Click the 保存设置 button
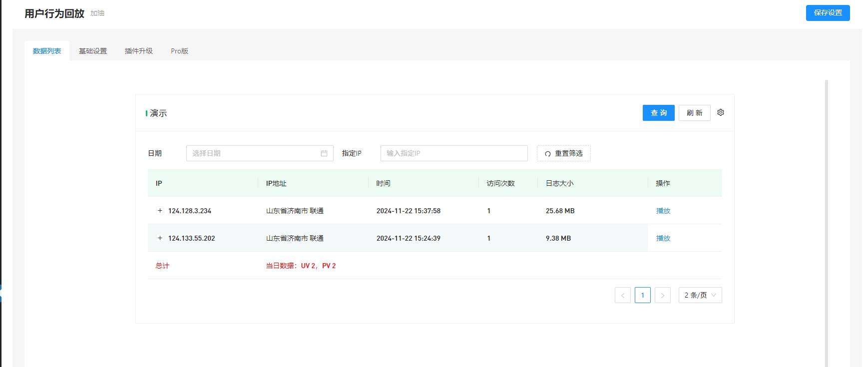The width and height of the screenshot is (868, 367). [x=828, y=13]
